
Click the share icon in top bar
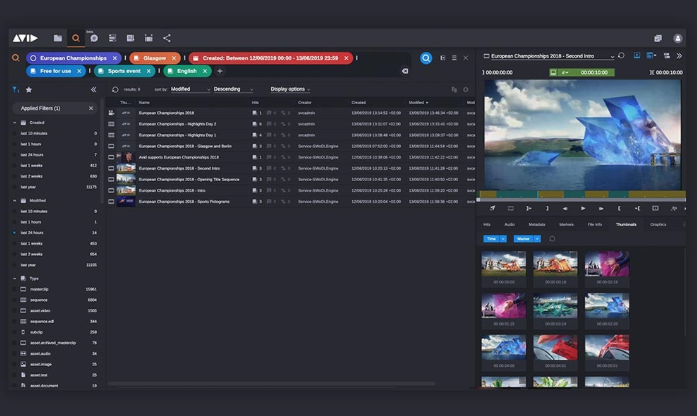point(166,38)
